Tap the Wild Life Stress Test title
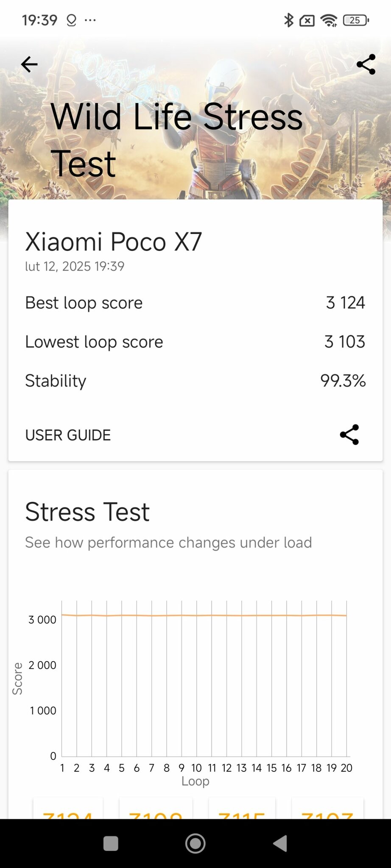 [176, 140]
